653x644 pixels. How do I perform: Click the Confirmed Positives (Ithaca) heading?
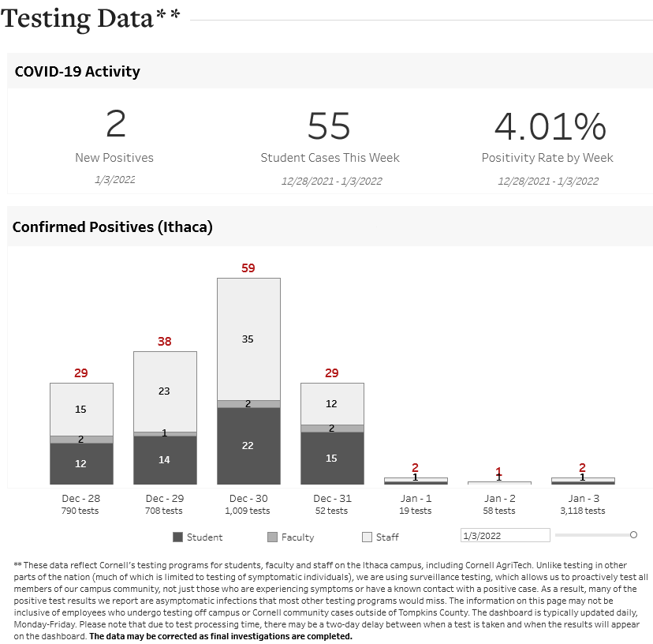coord(113,227)
